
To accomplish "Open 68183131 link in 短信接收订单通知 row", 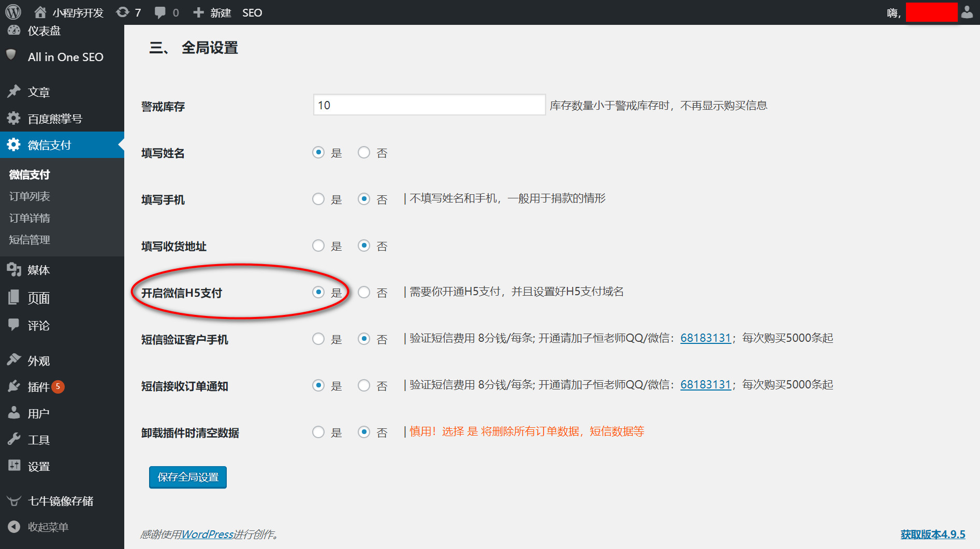I will pos(706,385).
